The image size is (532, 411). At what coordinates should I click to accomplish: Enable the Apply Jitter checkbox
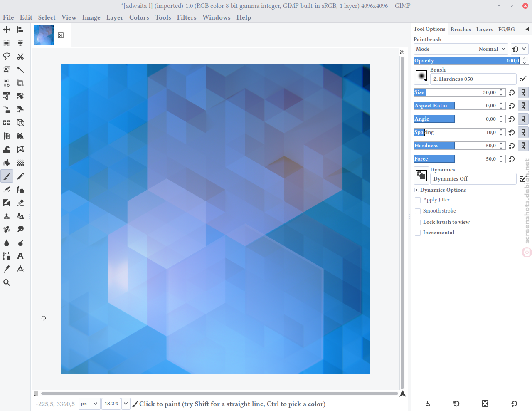(418, 200)
